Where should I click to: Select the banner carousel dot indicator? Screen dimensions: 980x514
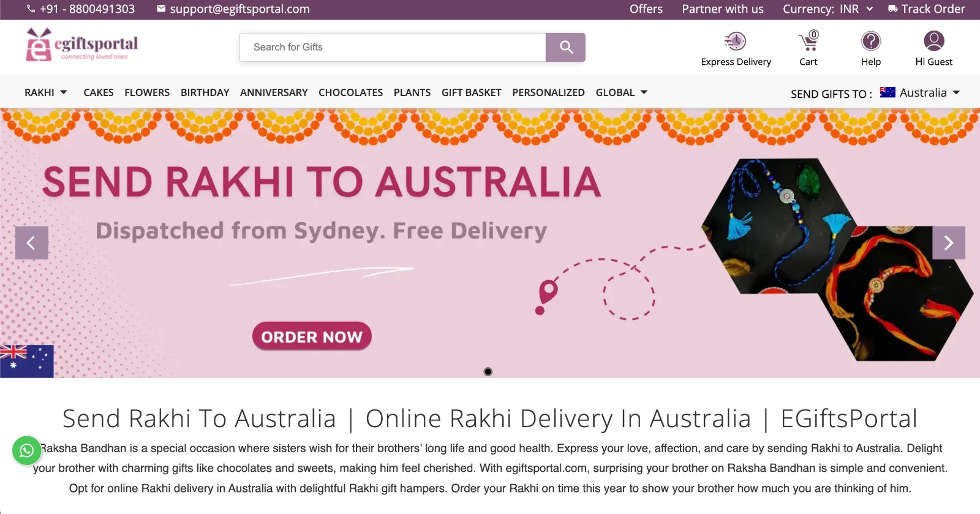click(x=488, y=371)
